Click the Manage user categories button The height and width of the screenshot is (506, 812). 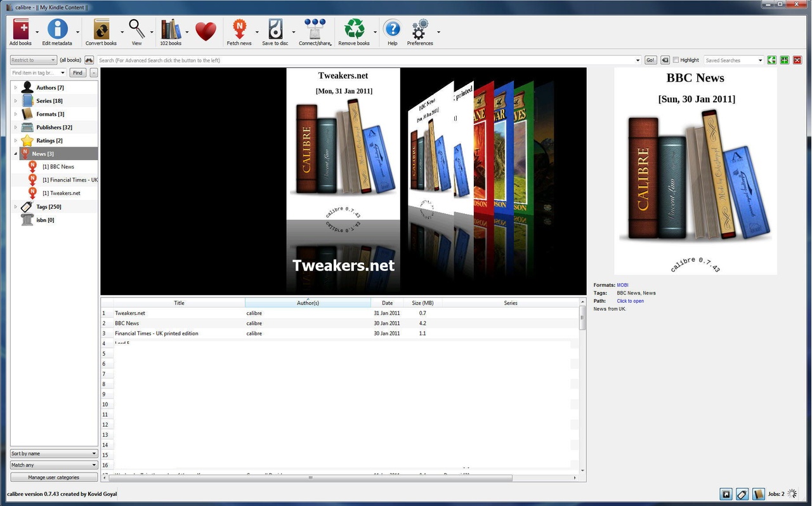[x=53, y=477]
